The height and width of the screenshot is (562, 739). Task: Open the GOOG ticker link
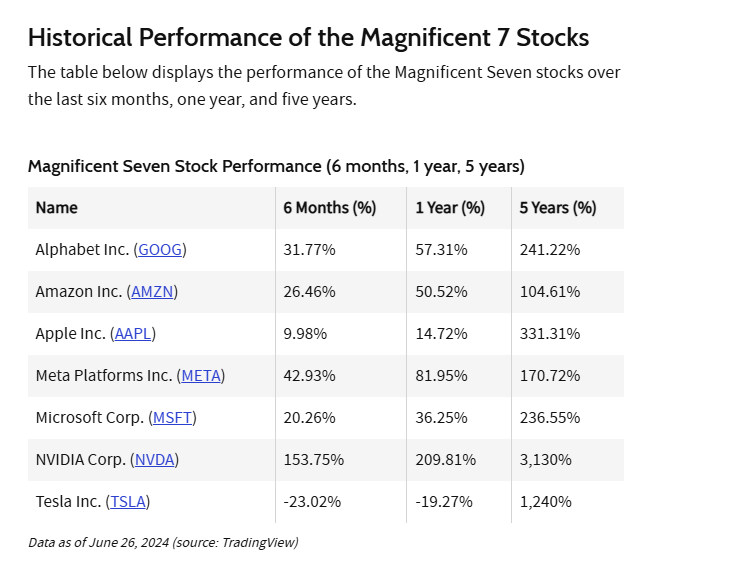coord(160,250)
